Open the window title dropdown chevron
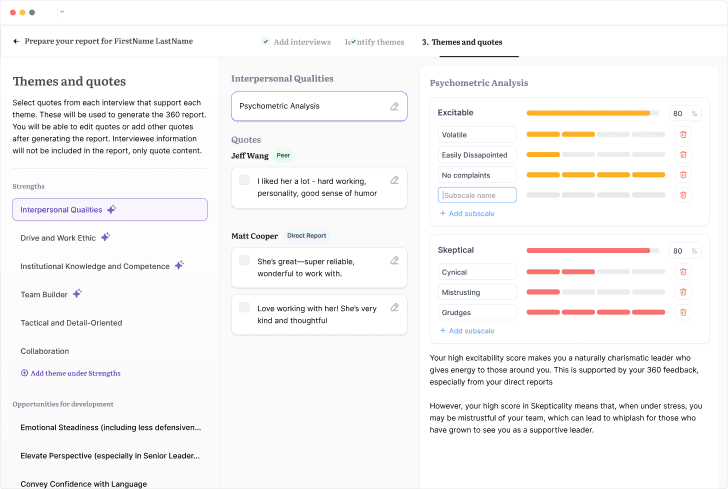Viewport: 728px width, 489px height. click(61, 12)
